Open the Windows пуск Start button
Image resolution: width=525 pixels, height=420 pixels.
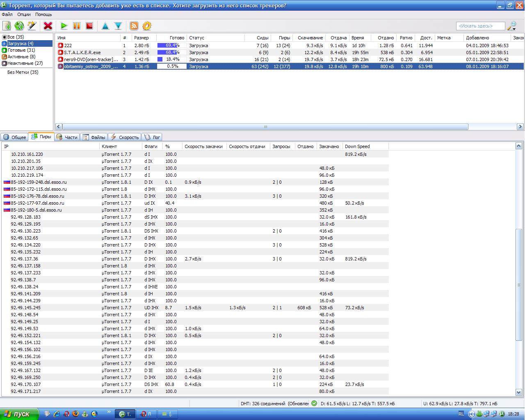pyautogui.click(x=19, y=414)
